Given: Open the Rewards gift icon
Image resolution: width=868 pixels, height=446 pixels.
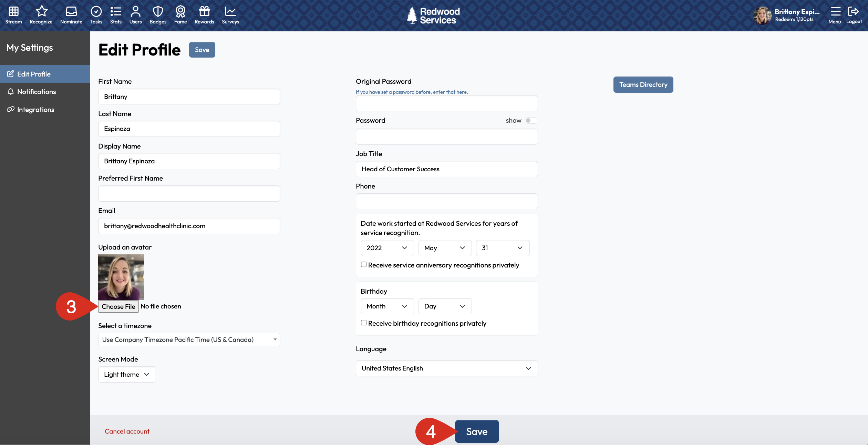Looking at the screenshot, I should tap(204, 15).
